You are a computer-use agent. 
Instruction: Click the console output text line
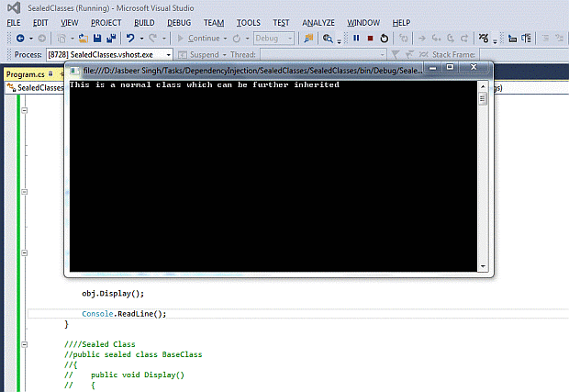(x=205, y=85)
